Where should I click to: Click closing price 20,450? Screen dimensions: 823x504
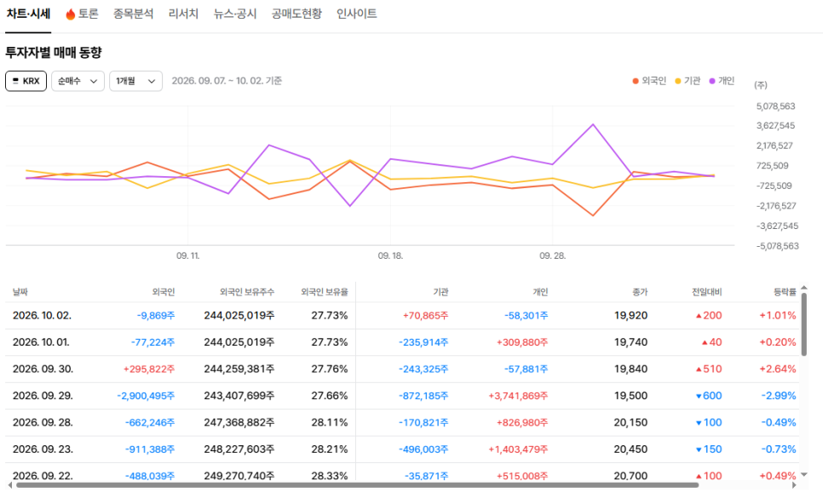pos(631,450)
